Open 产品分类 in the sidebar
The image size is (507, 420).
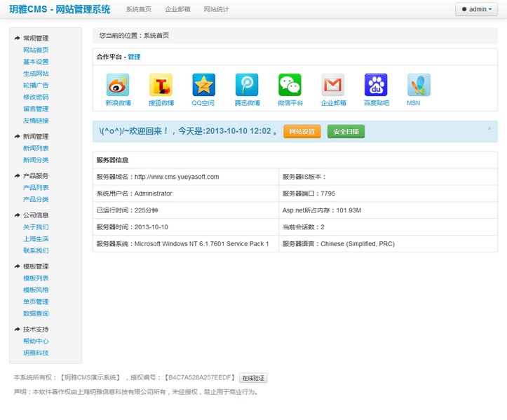36,199
